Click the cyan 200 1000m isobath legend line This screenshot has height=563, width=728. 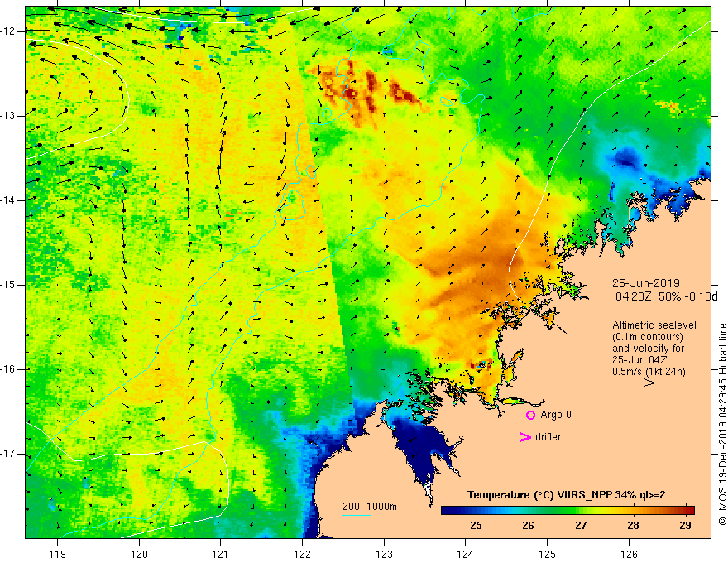[x=356, y=516]
